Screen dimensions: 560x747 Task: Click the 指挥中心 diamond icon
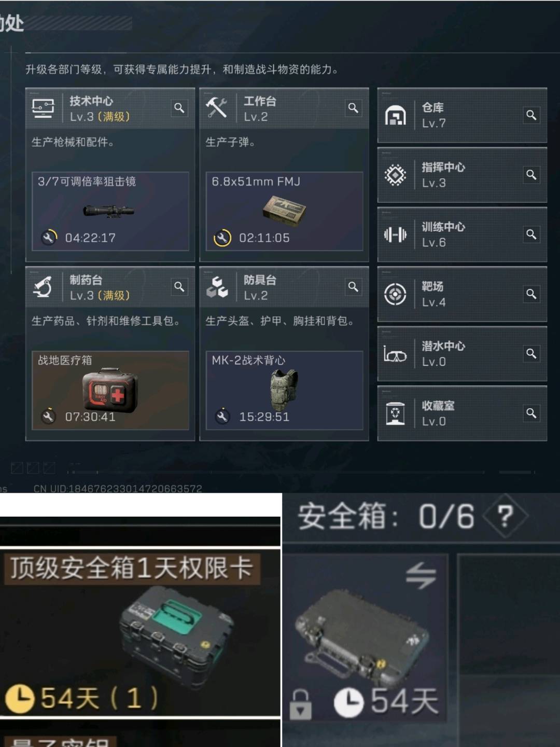[x=395, y=175]
